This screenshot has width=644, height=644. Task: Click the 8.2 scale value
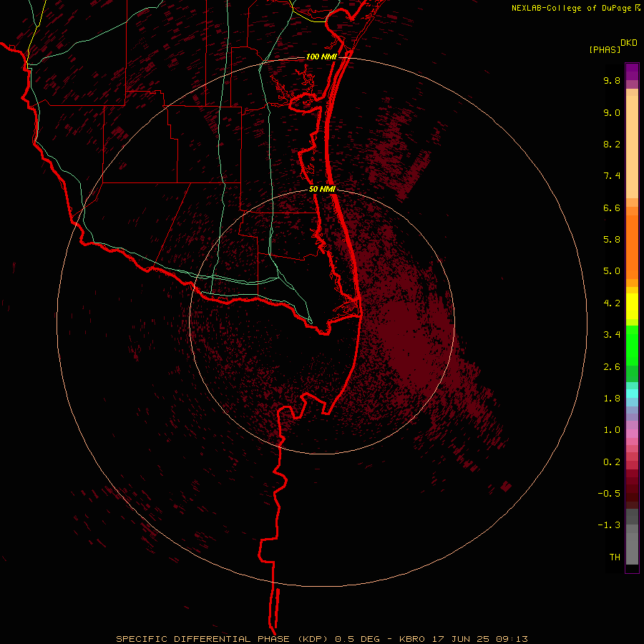pyautogui.click(x=612, y=144)
